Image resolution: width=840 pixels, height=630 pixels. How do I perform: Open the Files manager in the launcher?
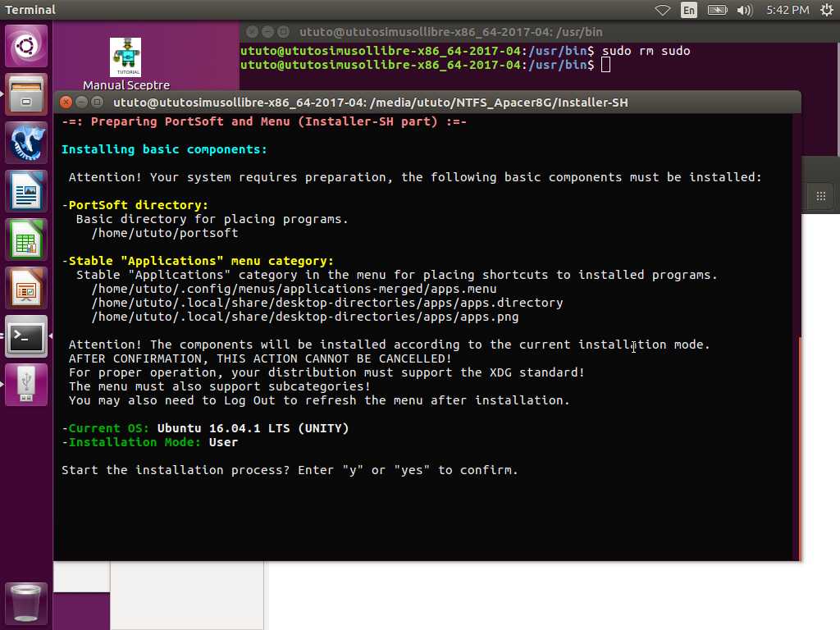tap(25, 94)
